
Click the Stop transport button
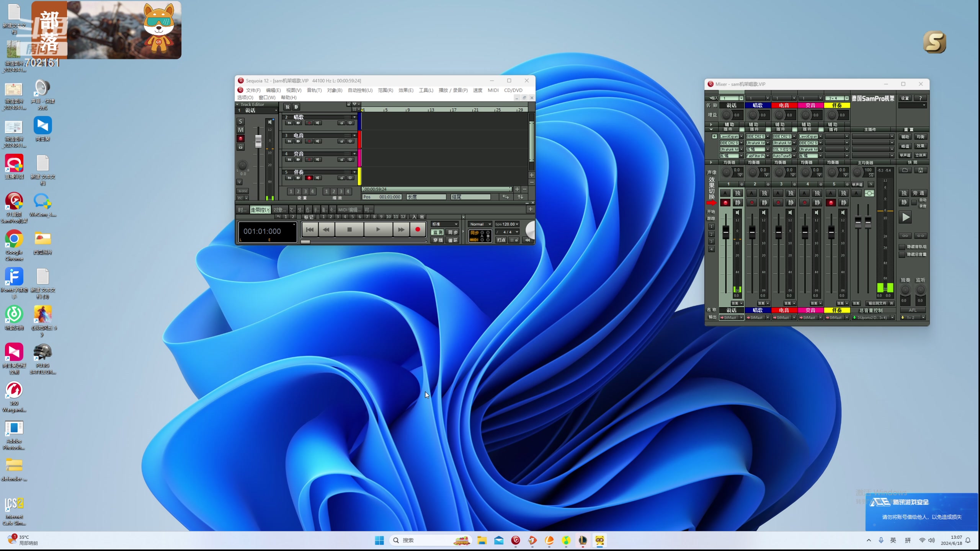tap(349, 230)
